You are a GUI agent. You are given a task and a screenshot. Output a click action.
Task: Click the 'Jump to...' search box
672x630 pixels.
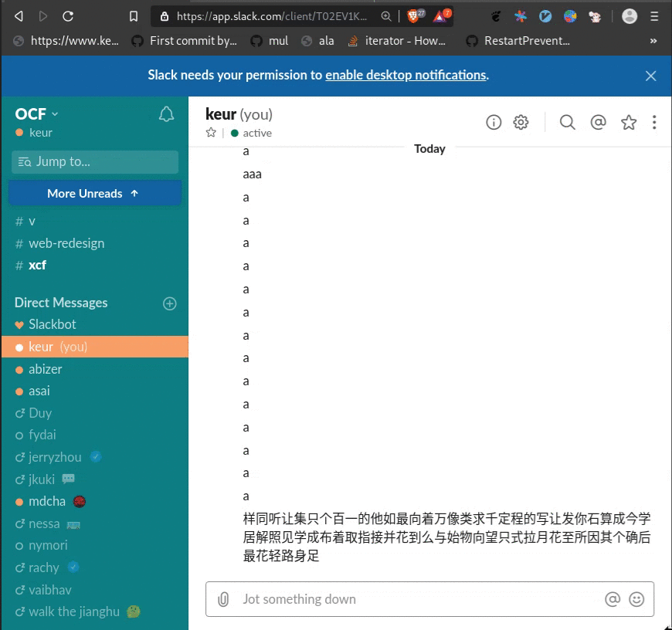click(x=95, y=161)
